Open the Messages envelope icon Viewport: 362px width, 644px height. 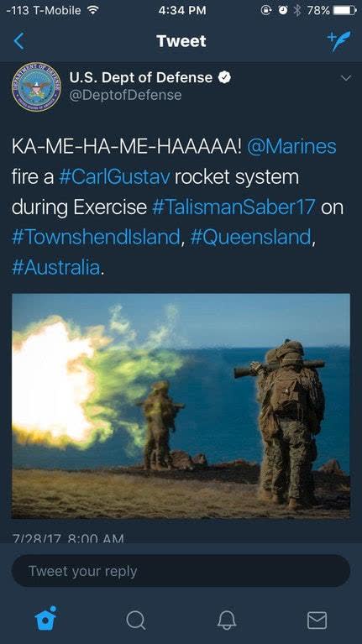[317, 620]
